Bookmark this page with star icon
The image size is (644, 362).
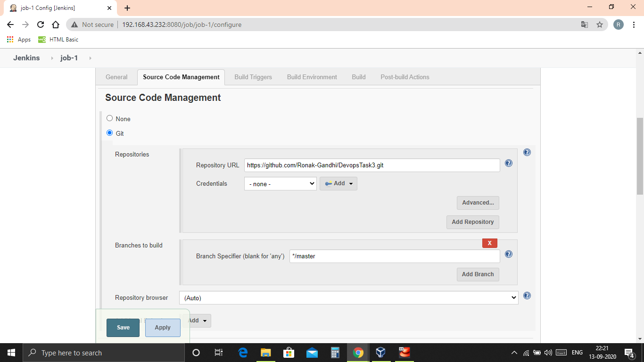(x=600, y=25)
